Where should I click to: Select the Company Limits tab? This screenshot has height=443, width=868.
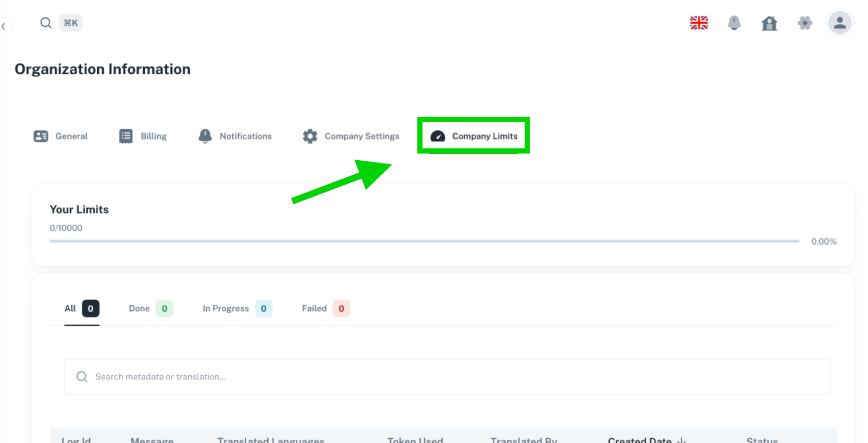(x=474, y=136)
